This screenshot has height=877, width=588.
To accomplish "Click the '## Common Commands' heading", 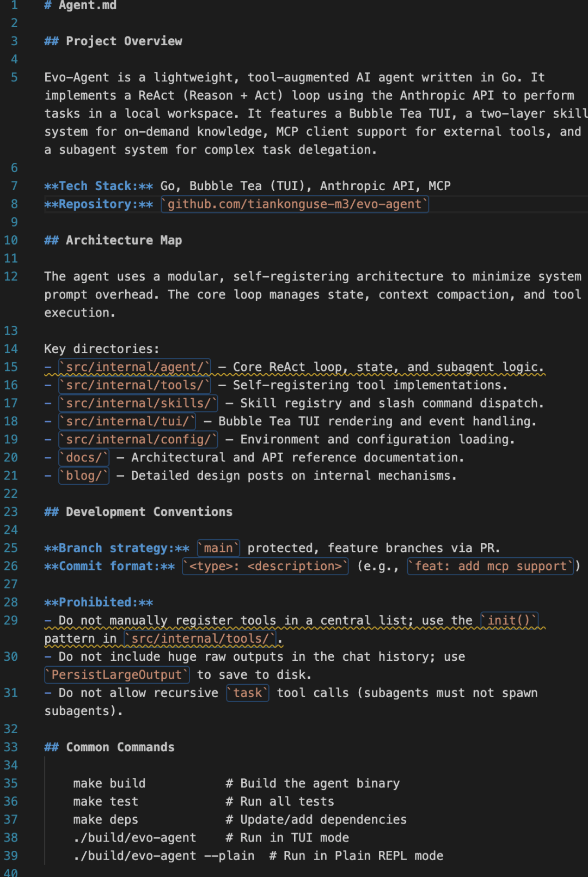I will click(109, 747).
